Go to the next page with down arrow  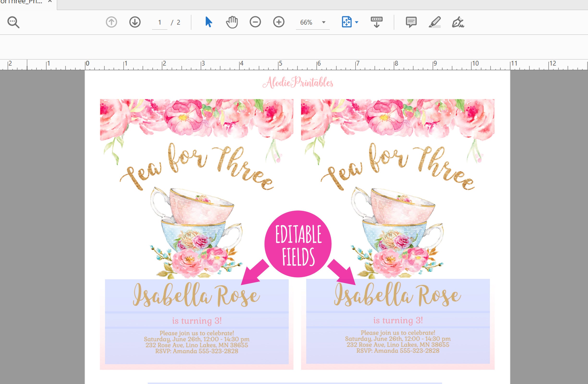[135, 22]
